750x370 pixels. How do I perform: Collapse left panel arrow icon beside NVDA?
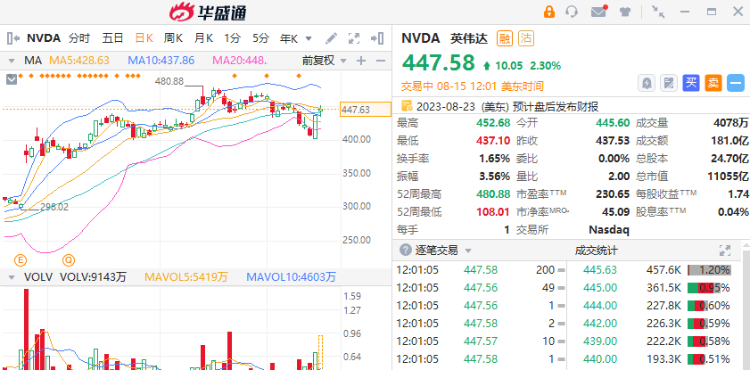[x=13, y=38]
